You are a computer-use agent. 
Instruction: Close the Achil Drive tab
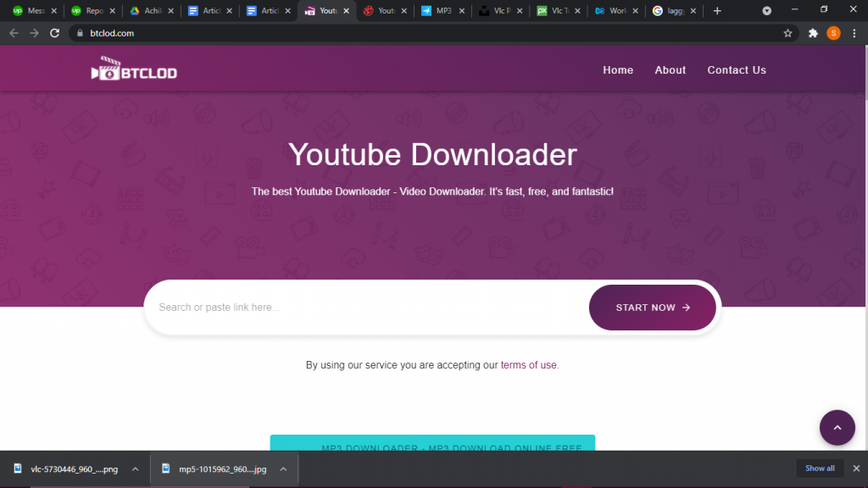[x=170, y=10]
